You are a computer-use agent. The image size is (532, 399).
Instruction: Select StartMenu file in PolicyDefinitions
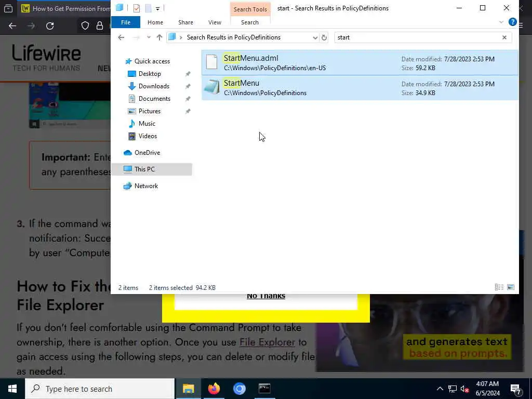360,88
